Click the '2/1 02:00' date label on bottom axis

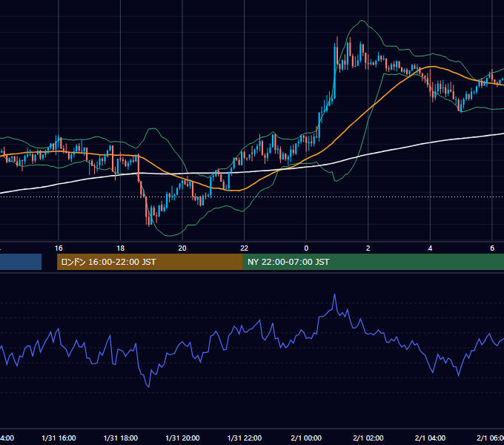[368, 438]
